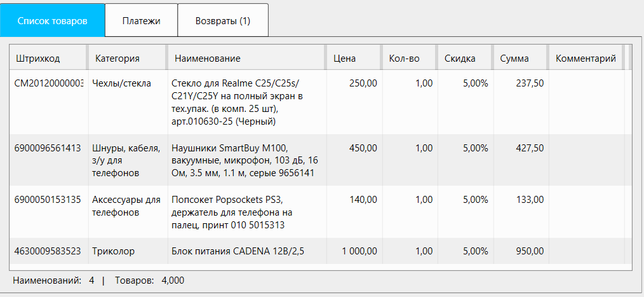The image size is (644, 297).
Task: Open the Возвраты (1) tab
Action: 222,20
